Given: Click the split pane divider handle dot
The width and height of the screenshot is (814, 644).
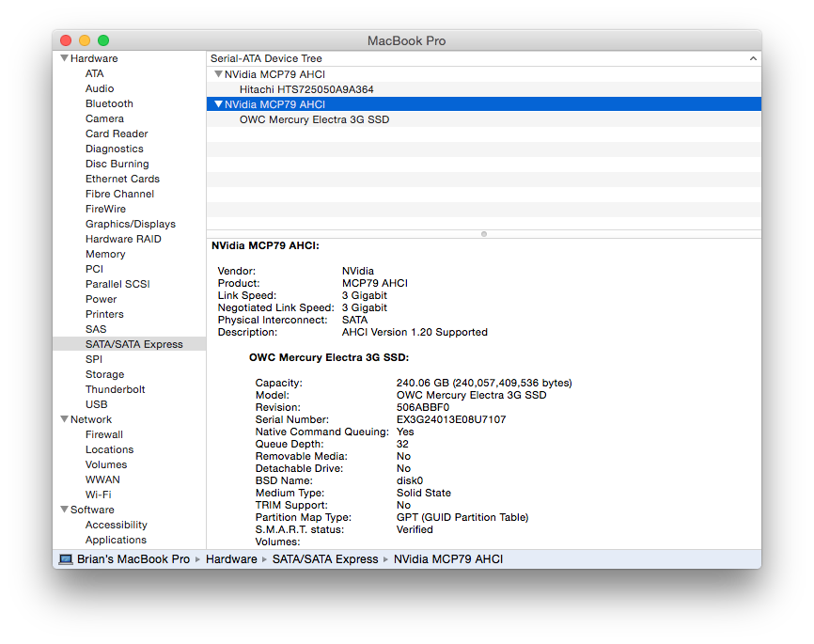Looking at the screenshot, I should tap(484, 234).
